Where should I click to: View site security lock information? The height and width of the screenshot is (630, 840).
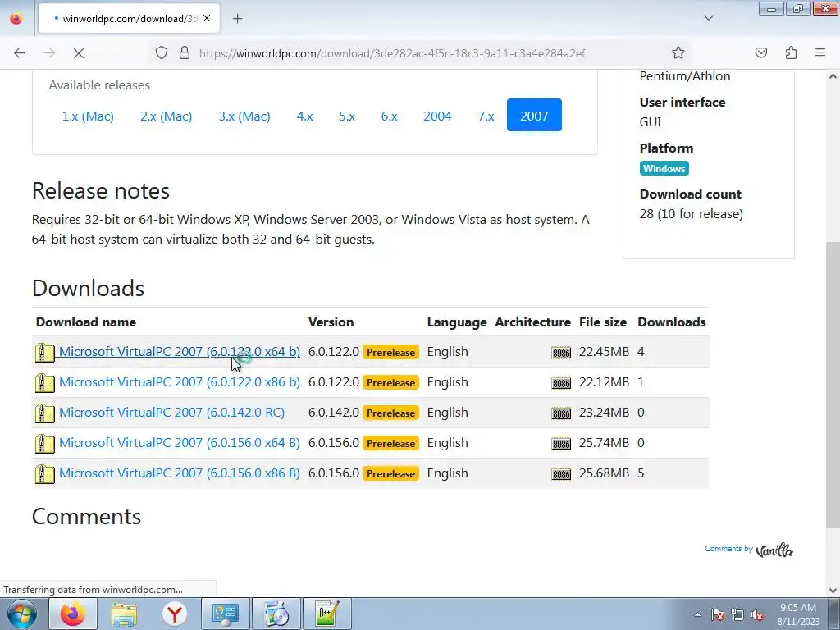(185, 52)
